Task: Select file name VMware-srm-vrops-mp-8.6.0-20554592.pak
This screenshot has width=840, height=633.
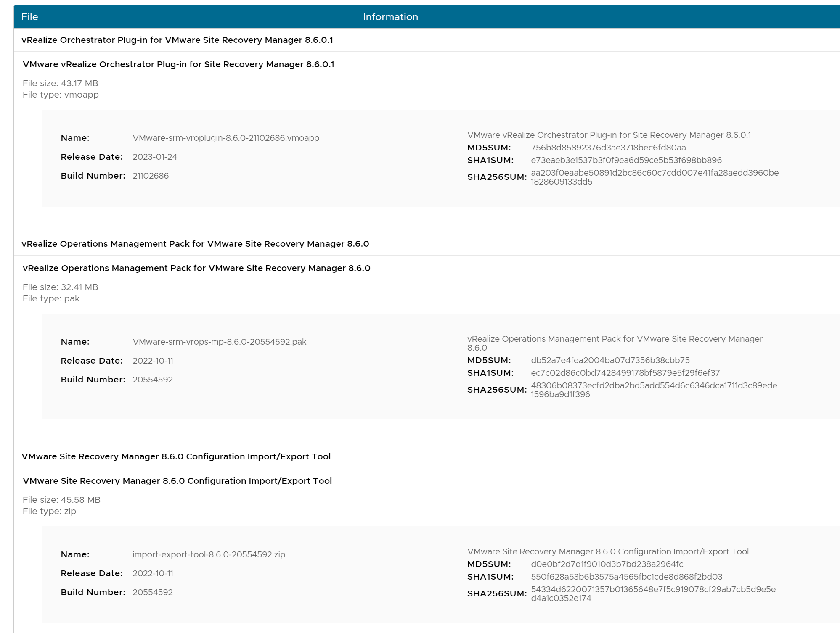Action: coord(219,342)
